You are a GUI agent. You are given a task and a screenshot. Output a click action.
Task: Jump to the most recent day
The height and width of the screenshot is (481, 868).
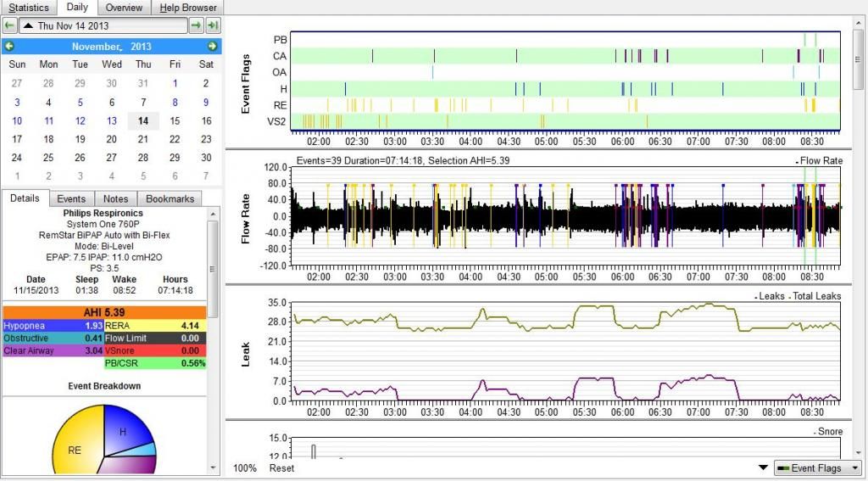tap(213, 26)
